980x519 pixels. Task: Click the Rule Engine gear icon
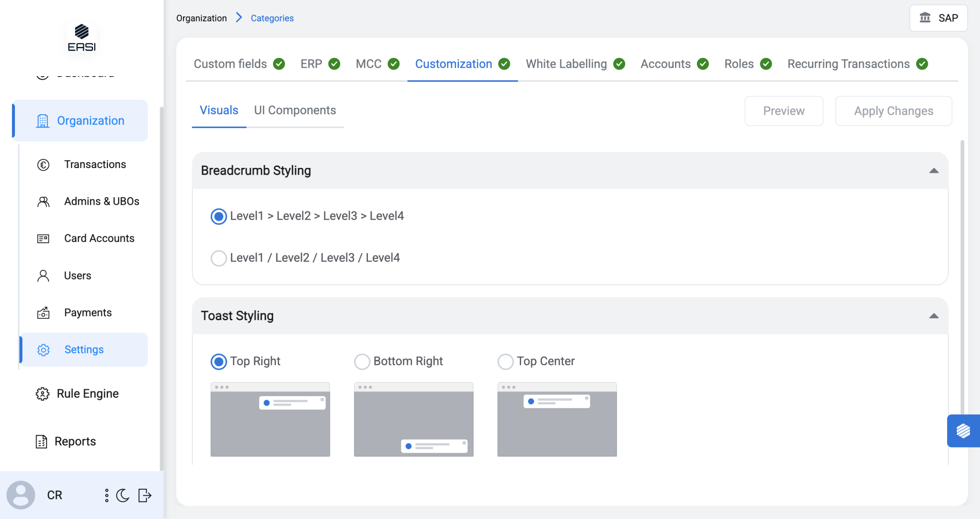point(42,393)
